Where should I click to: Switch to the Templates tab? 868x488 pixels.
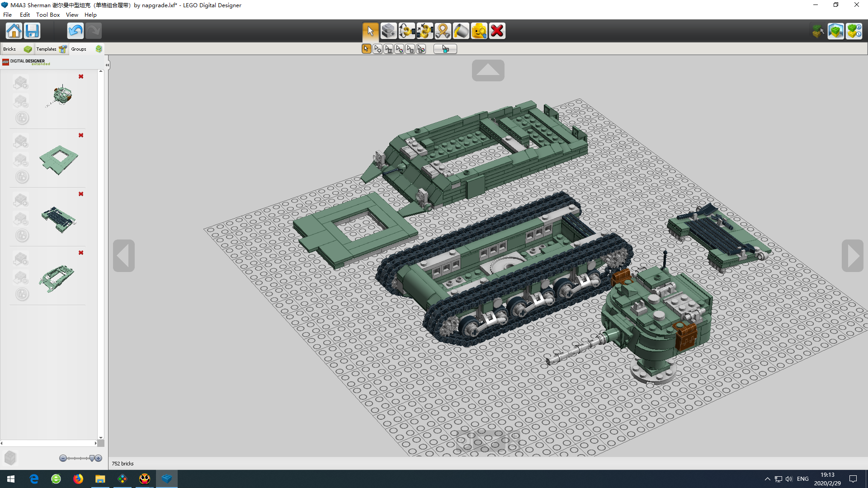coord(52,49)
